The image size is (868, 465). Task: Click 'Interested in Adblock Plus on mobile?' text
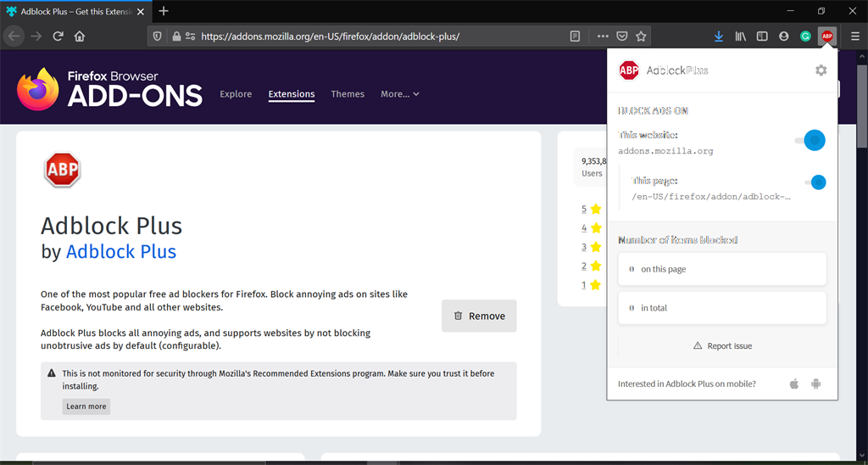click(687, 384)
